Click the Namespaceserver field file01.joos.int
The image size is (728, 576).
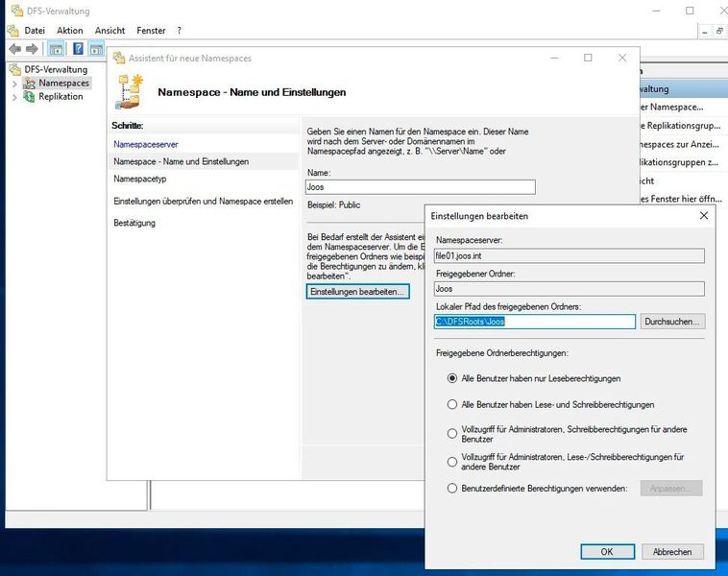[x=570, y=255]
